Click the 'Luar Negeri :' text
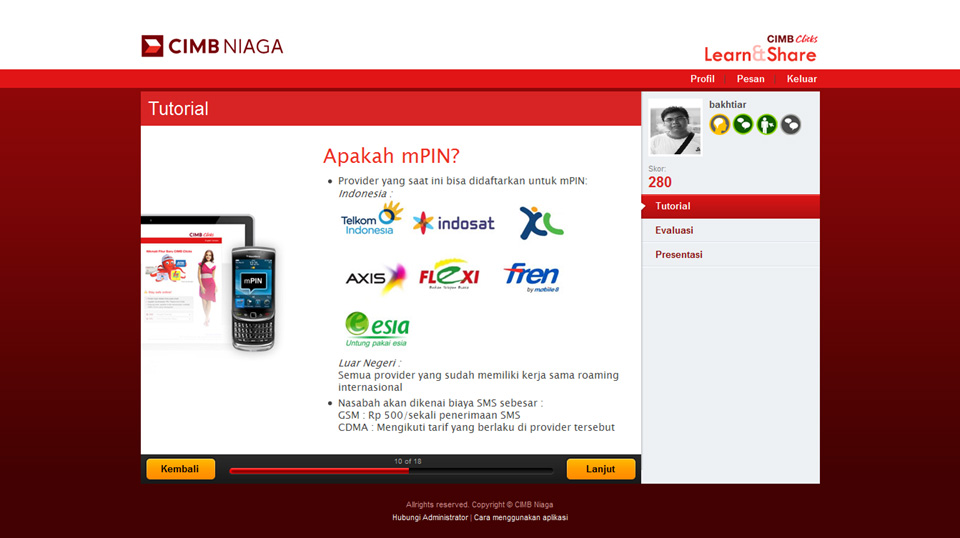This screenshot has height=538, width=960. [x=369, y=363]
